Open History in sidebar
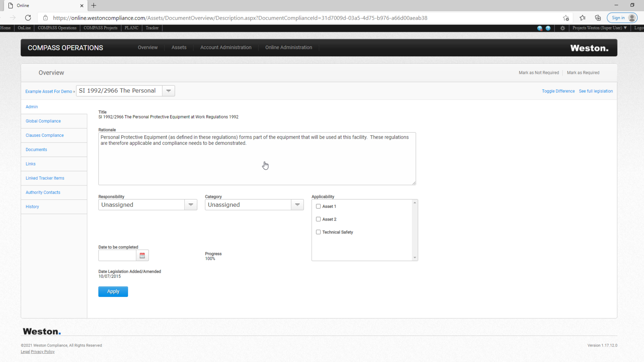Image resolution: width=644 pixels, height=362 pixels. click(x=32, y=207)
